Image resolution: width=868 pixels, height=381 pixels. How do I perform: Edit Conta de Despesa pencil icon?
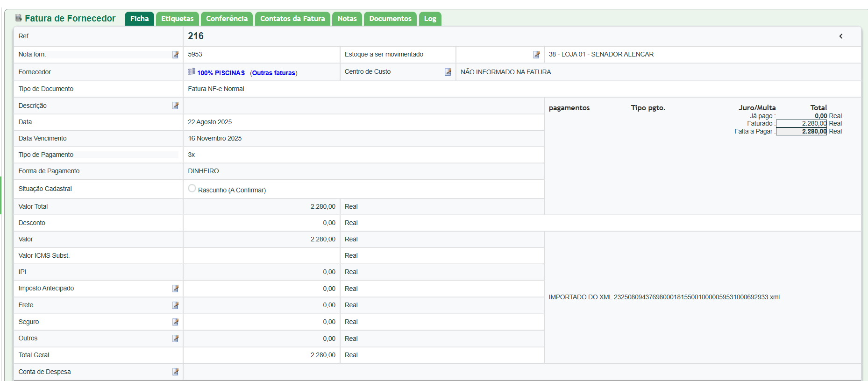click(x=176, y=372)
